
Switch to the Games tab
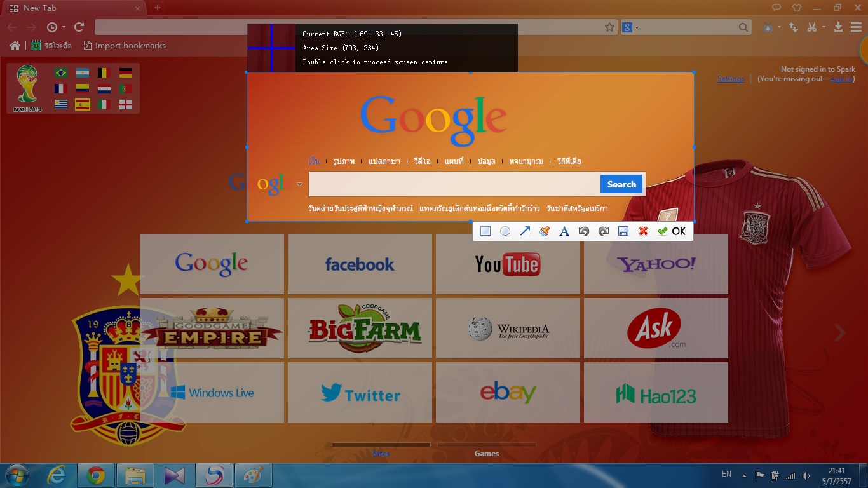pyautogui.click(x=487, y=453)
